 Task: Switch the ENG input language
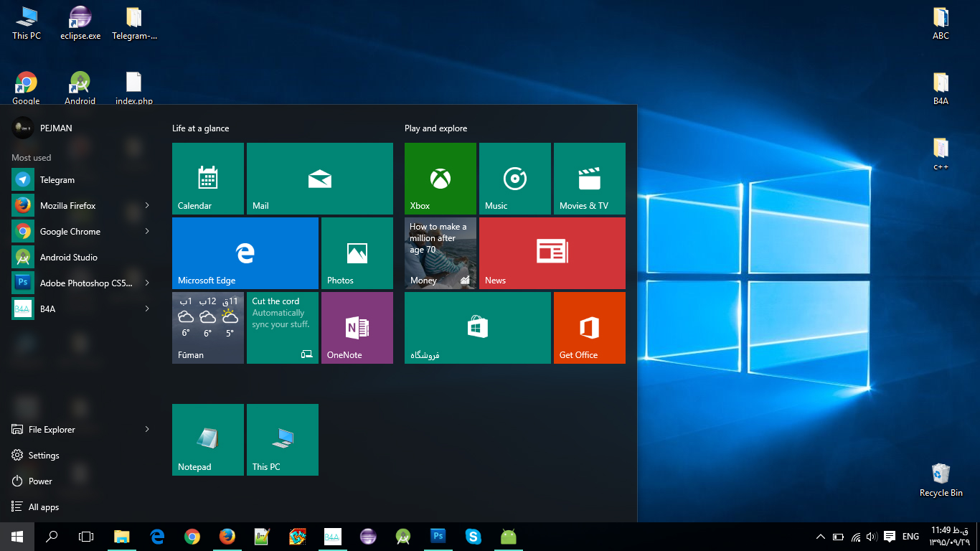910,537
